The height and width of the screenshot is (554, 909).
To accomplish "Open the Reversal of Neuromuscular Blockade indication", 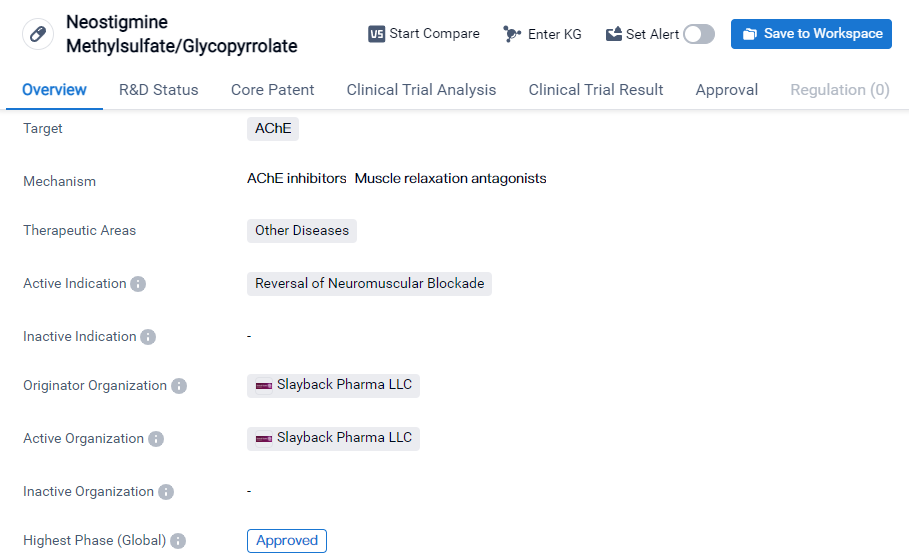I will 369,284.
